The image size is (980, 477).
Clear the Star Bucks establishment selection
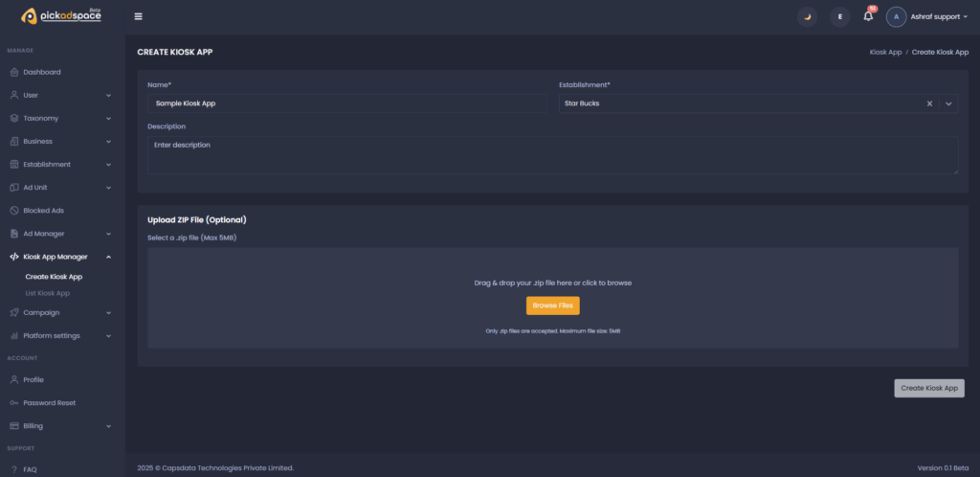pos(929,103)
